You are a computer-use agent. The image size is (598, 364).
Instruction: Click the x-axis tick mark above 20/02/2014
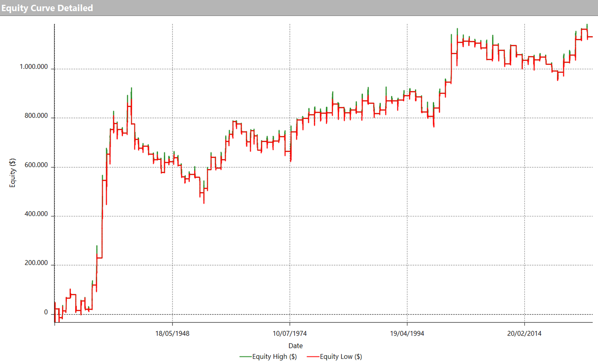(x=524, y=324)
